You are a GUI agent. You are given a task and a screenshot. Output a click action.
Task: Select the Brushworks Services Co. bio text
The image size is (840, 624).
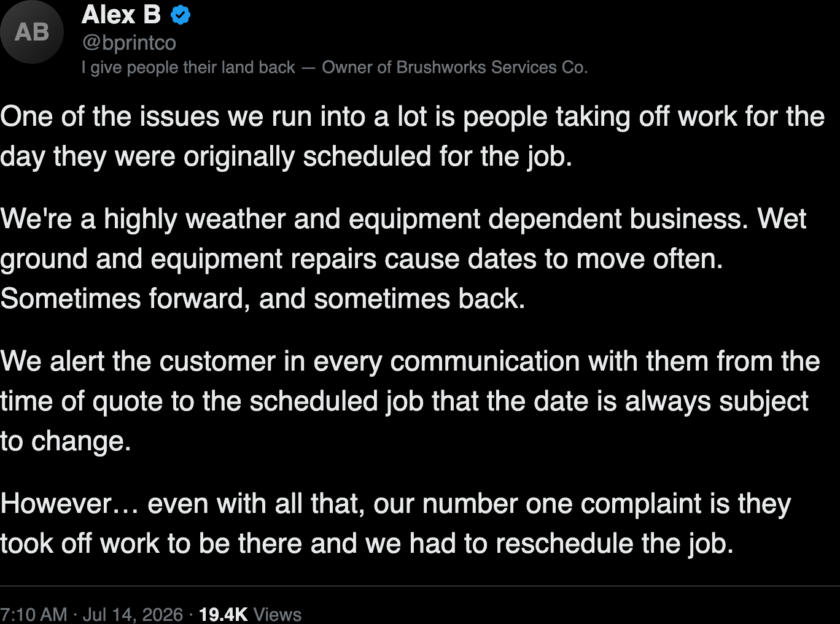pyautogui.click(x=455, y=67)
